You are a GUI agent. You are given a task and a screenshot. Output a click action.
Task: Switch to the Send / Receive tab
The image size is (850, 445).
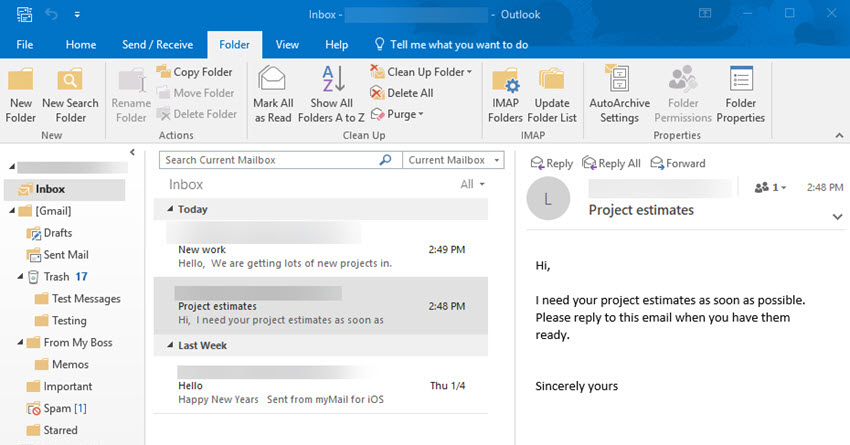tap(157, 44)
